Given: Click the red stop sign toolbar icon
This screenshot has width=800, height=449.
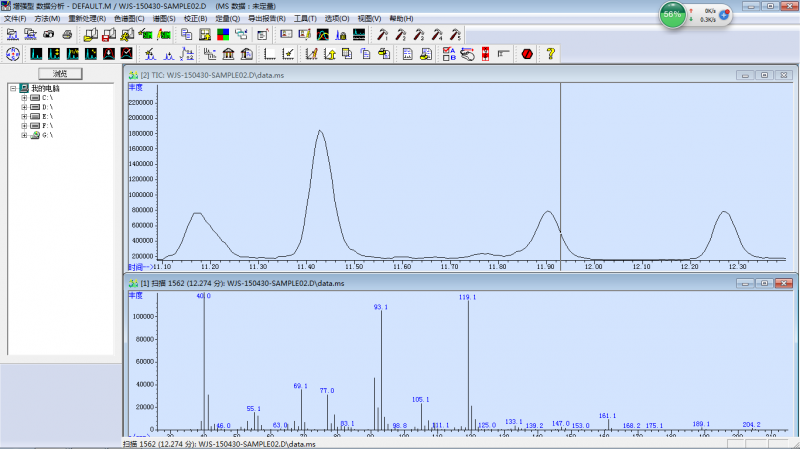Looking at the screenshot, I should 526,52.
